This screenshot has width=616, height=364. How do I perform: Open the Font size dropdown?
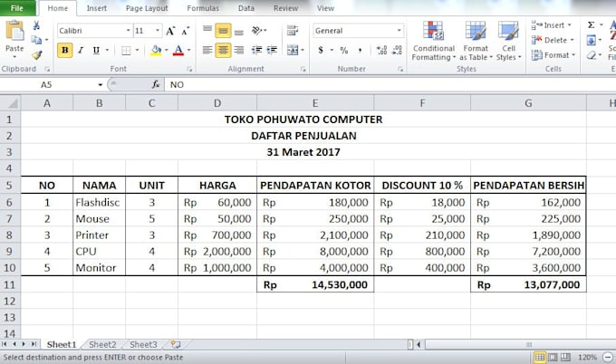pyautogui.click(x=158, y=31)
